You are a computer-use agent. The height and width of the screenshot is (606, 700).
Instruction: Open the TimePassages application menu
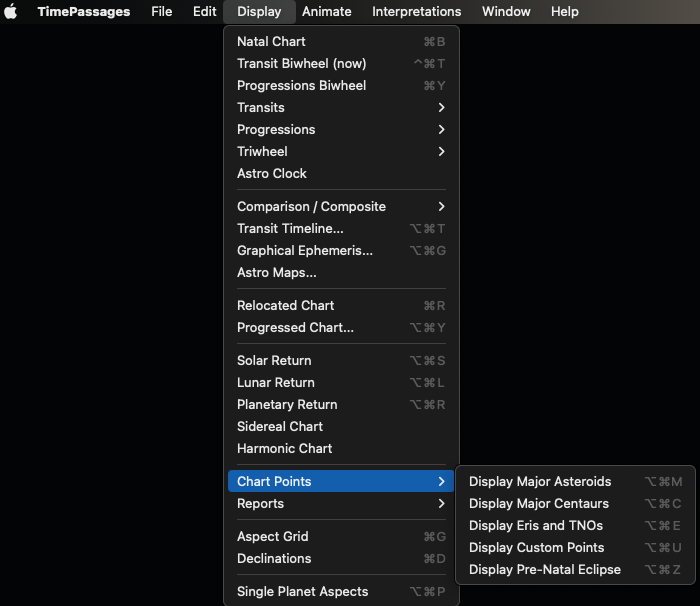(x=84, y=12)
